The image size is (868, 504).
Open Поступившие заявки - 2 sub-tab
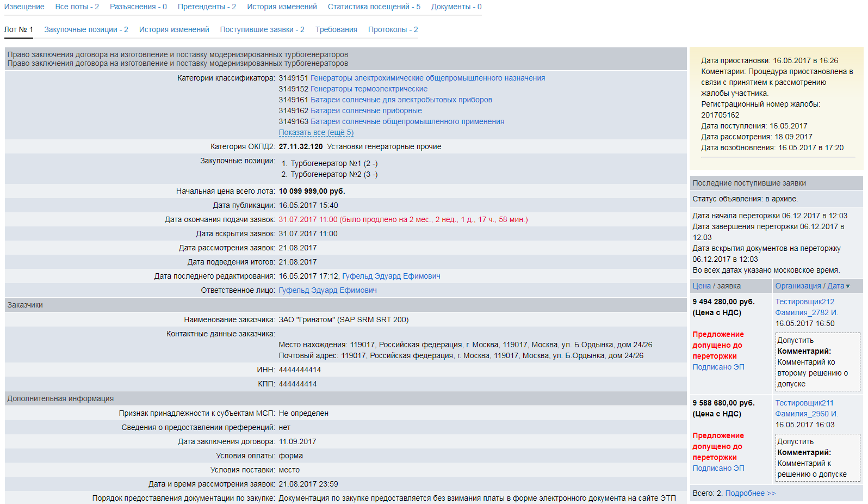[x=262, y=30]
